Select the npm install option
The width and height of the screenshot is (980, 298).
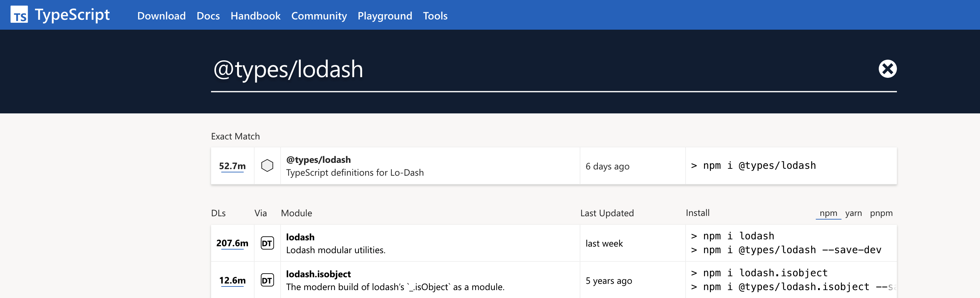pos(828,213)
